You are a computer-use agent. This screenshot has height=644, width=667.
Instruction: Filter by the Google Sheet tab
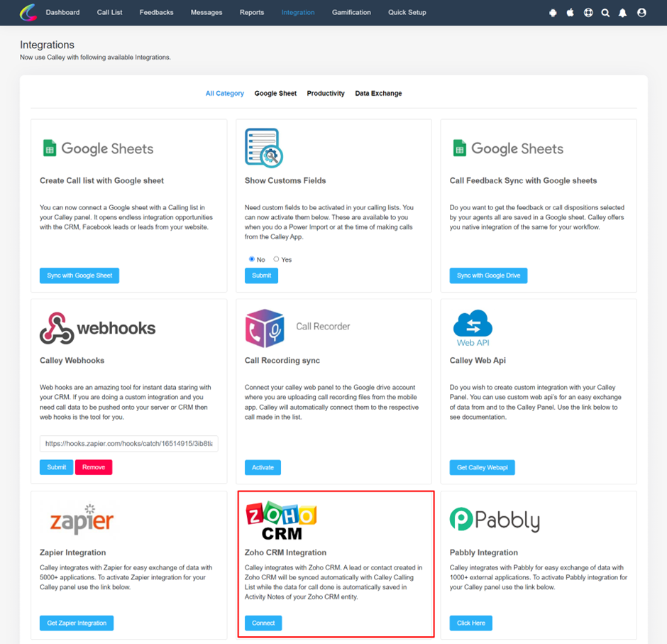point(275,93)
